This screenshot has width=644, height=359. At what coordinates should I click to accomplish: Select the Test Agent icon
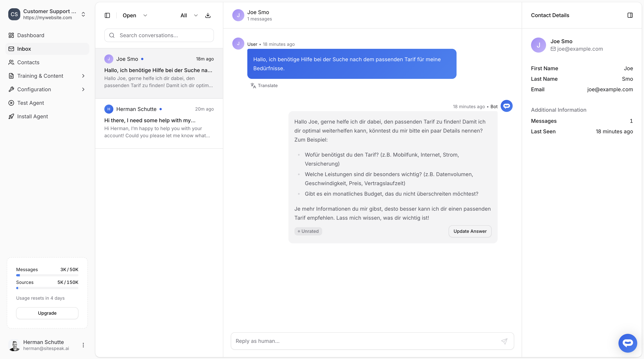[x=11, y=103]
